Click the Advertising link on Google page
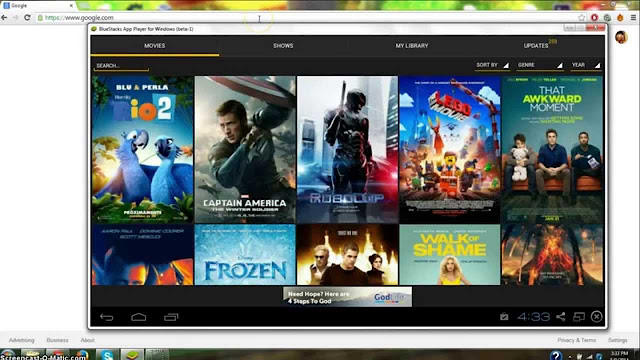The width and height of the screenshot is (640, 360). [22, 340]
